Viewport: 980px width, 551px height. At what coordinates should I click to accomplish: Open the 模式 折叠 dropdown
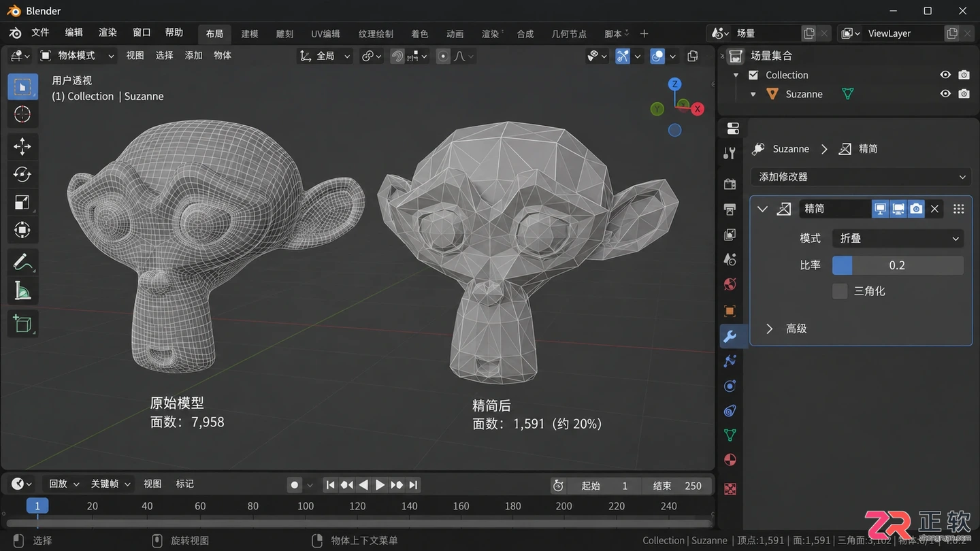coord(898,239)
